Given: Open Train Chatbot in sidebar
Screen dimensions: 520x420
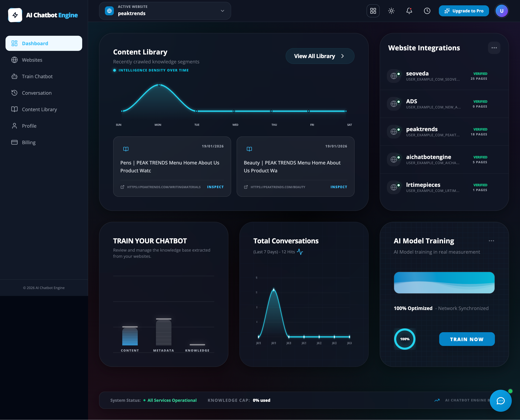Looking at the screenshot, I should point(44,76).
